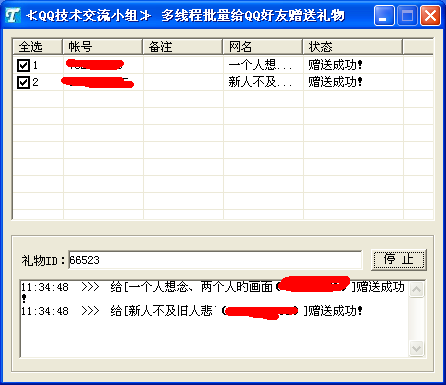Select nickname cell 新人不及...

pos(260,82)
